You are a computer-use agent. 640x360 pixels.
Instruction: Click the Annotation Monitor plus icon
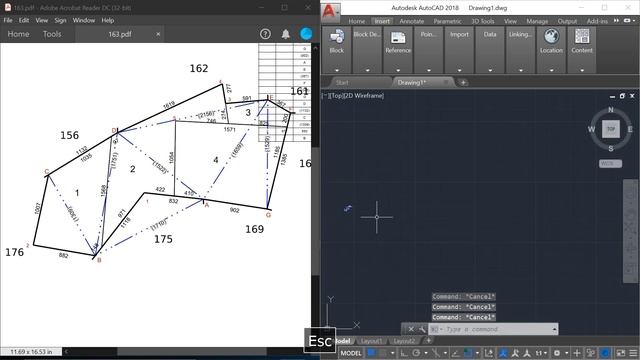[x=577, y=353]
